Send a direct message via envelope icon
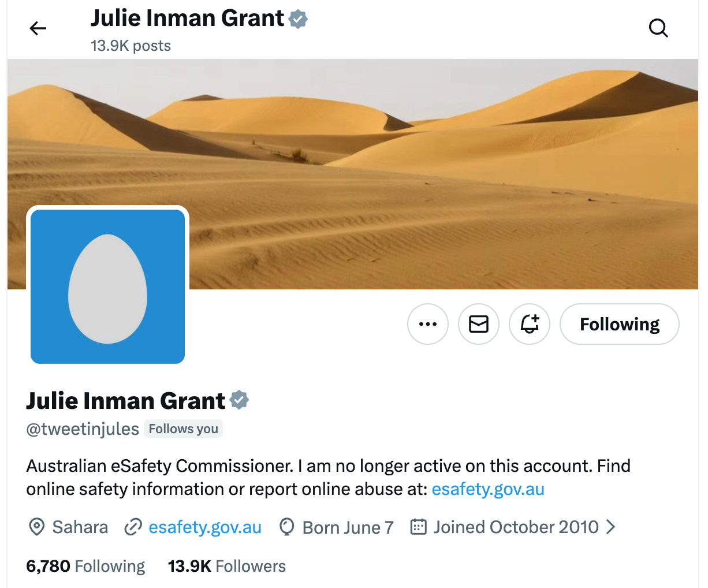708x588 pixels. [x=479, y=324]
